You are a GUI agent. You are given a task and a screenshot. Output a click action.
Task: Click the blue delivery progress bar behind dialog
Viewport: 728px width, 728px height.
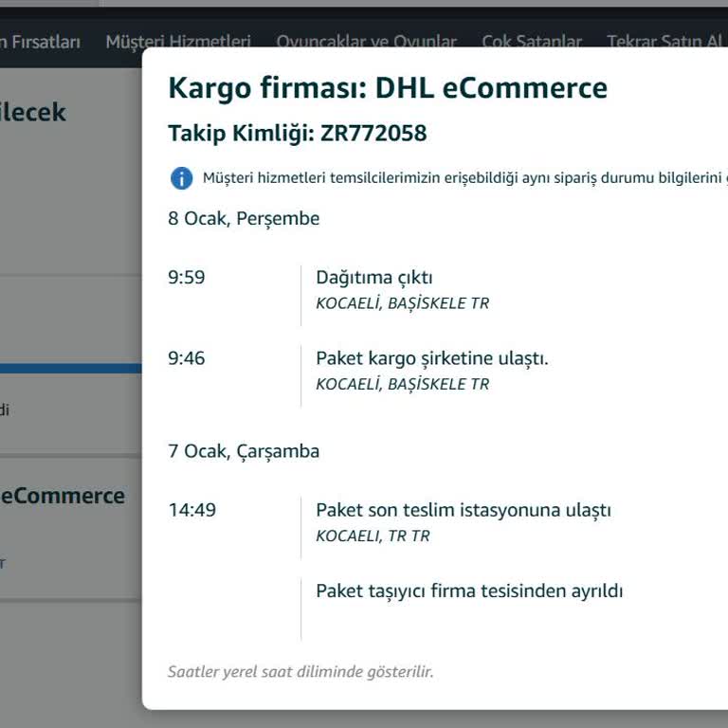click(70, 369)
